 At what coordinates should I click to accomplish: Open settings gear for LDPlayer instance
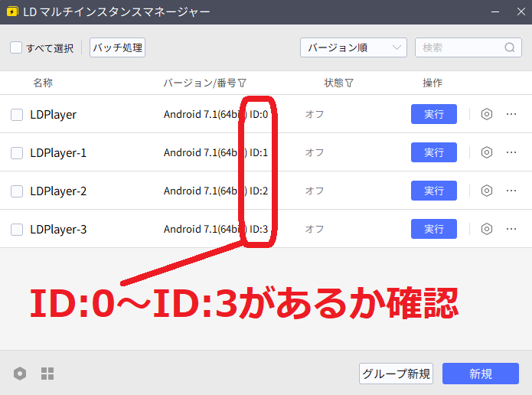click(486, 114)
